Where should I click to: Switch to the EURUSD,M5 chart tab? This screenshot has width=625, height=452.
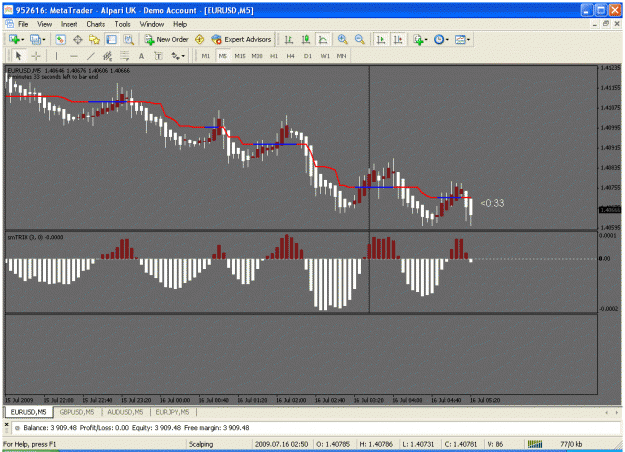pyautogui.click(x=28, y=412)
